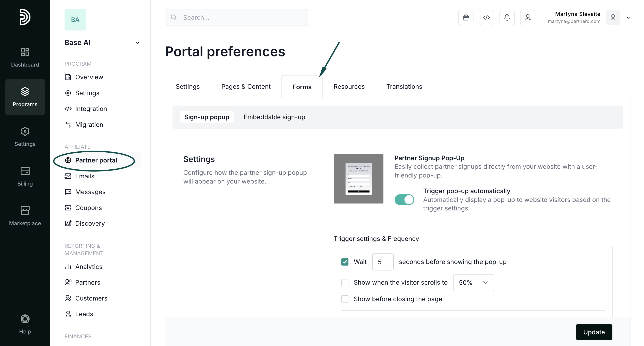Expand the Base AI program switcher
Viewport: 644px width, 346px height.
click(137, 43)
